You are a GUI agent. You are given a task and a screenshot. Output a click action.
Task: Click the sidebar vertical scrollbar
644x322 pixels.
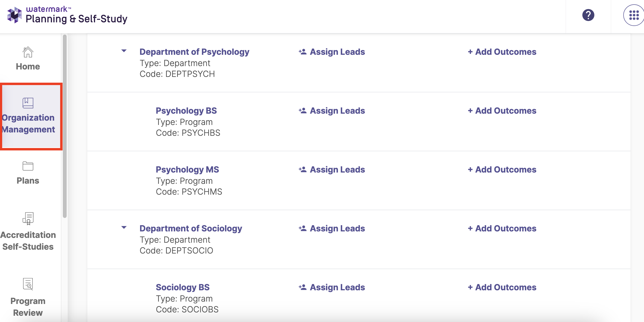65,126
